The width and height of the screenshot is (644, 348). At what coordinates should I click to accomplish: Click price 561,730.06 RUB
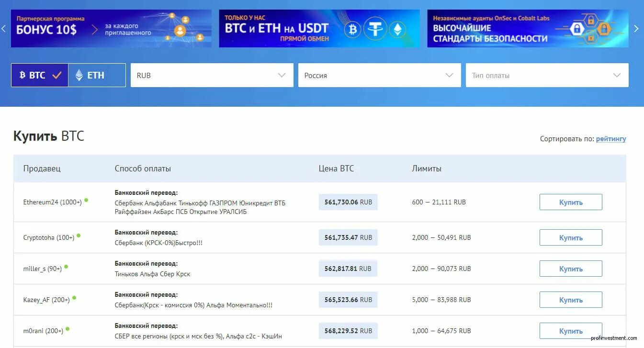[x=348, y=202]
